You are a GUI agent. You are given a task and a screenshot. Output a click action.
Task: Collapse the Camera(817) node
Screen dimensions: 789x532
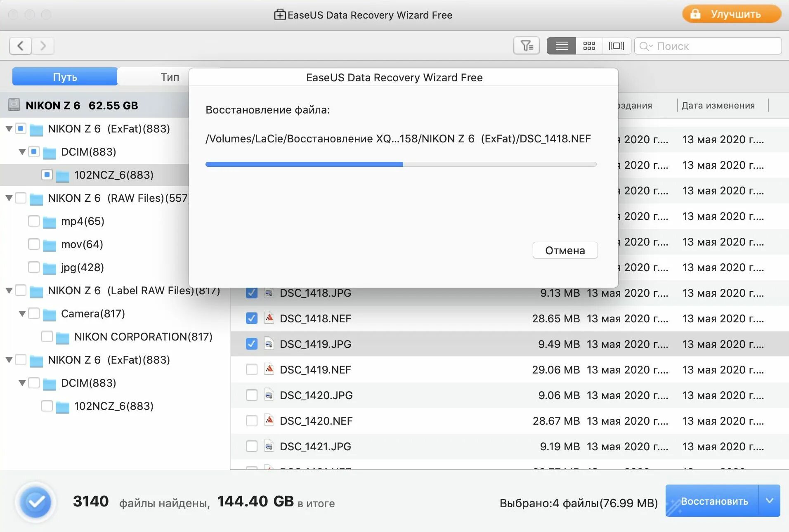point(22,314)
